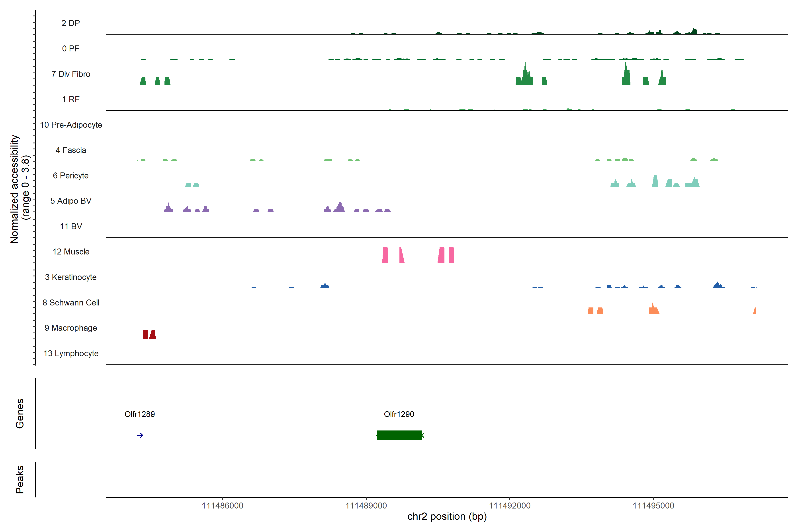Click the 111492000 axis tick label

510,506
